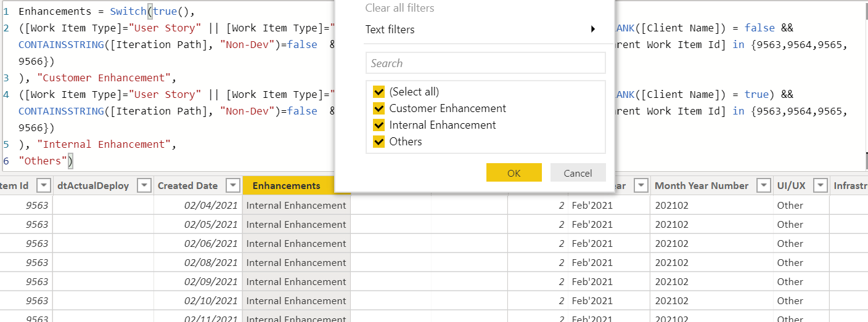The height and width of the screenshot is (322, 868).
Task: Click OK to apply filter
Action: pyautogui.click(x=514, y=173)
